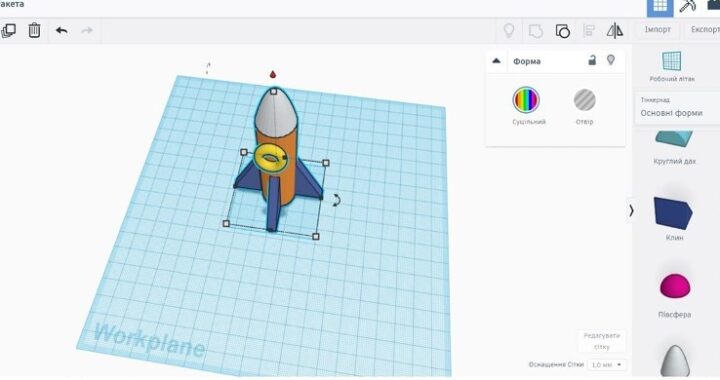
Task: Click the Експорт button
Action: 703,29
